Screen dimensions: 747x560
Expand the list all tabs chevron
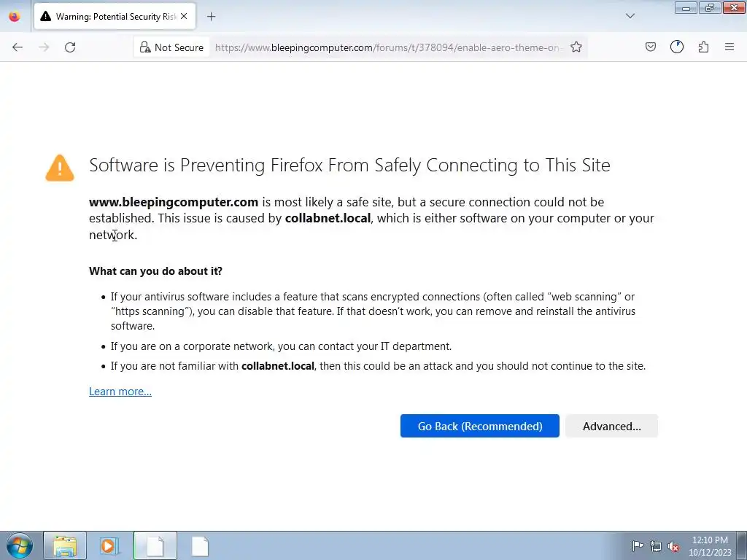pos(630,16)
